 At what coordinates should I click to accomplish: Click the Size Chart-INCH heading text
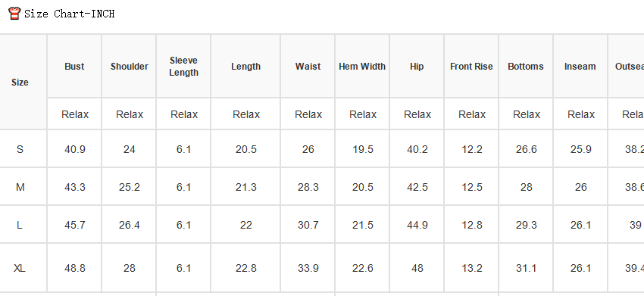click(x=70, y=14)
